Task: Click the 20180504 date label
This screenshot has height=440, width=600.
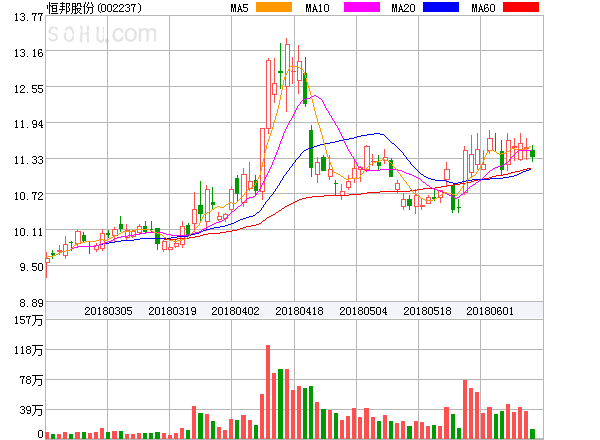Action: click(363, 311)
